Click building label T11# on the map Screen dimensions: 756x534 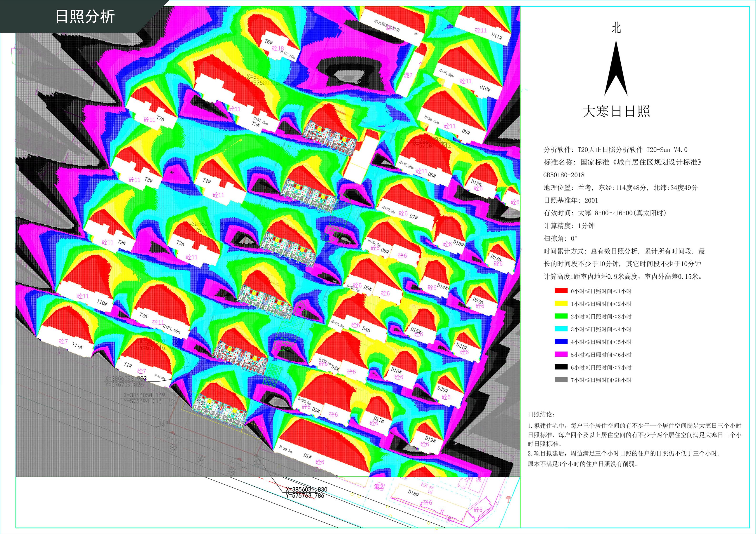tap(77, 346)
